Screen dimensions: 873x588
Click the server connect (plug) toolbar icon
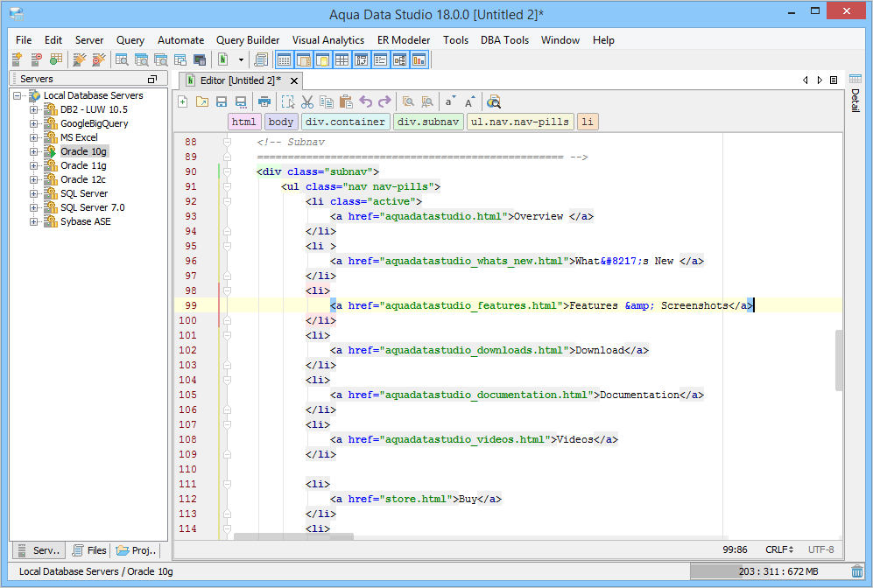tap(80, 59)
